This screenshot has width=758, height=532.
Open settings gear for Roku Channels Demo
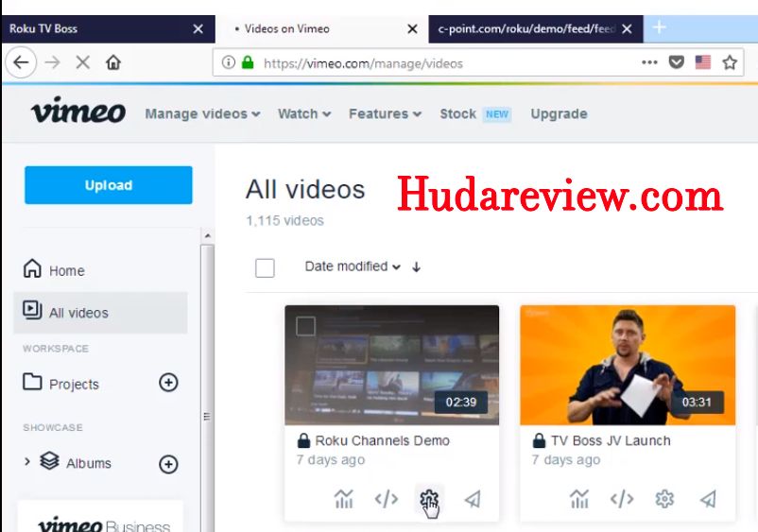click(x=429, y=499)
